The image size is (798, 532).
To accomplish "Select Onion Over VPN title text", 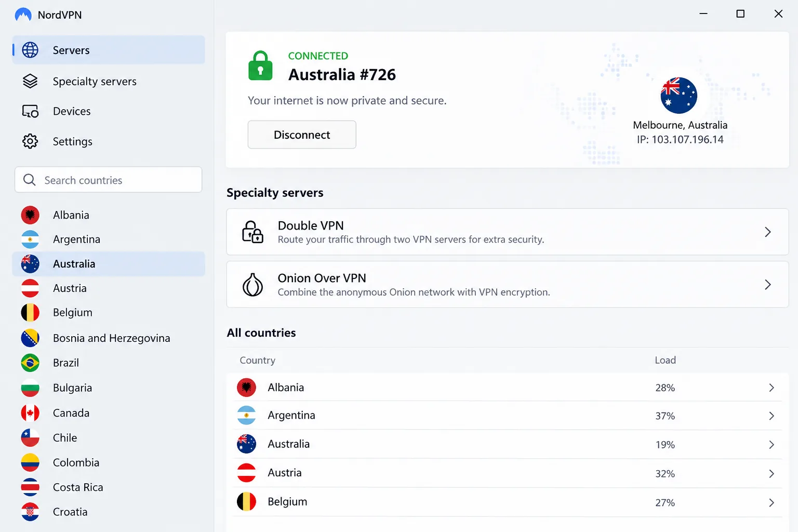I will coord(322,278).
